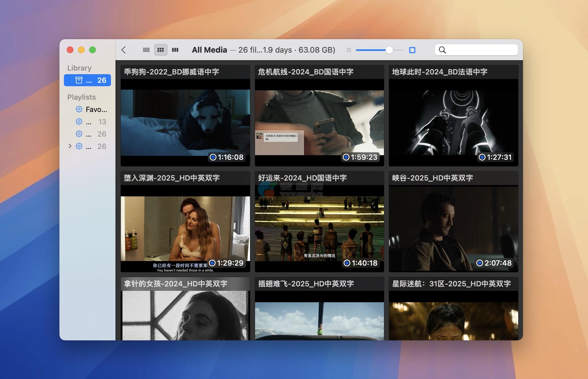Viewport: 588px width, 379px height.
Task: Open the smart playlist with 13 items
Action: pos(87,122)
